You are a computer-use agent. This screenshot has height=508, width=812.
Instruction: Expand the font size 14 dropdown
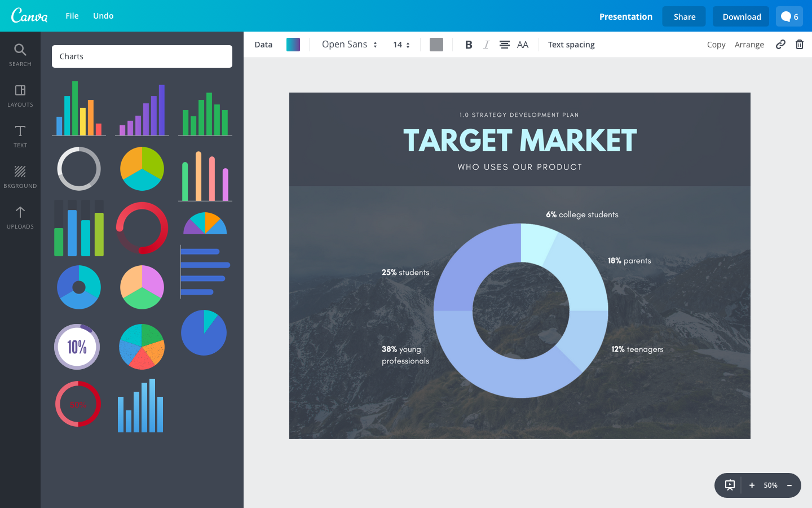[x=401, y=45]
